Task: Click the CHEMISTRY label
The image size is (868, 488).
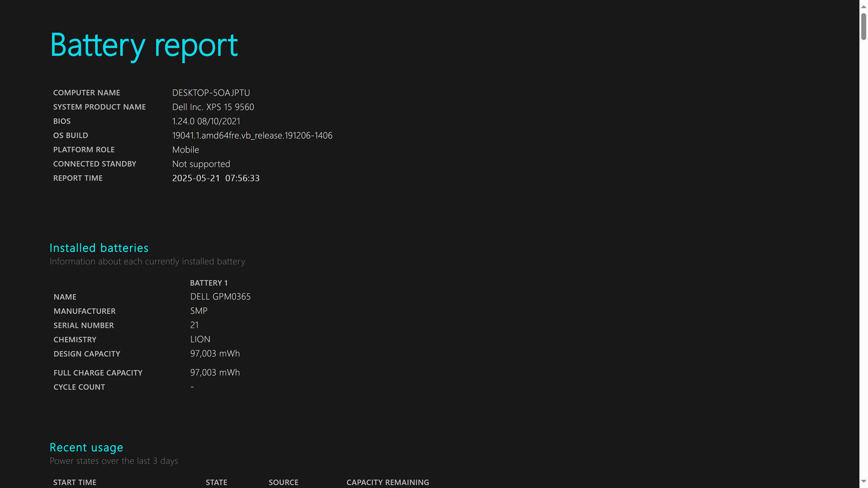Action: coord(75,339)
